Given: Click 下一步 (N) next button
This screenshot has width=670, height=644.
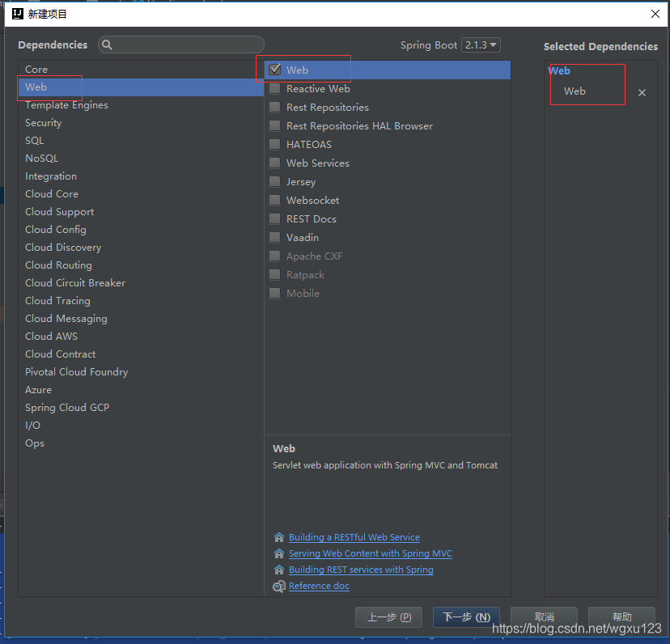Looking at the screenshot, I should pyautogui.click(x=466, y=617).
